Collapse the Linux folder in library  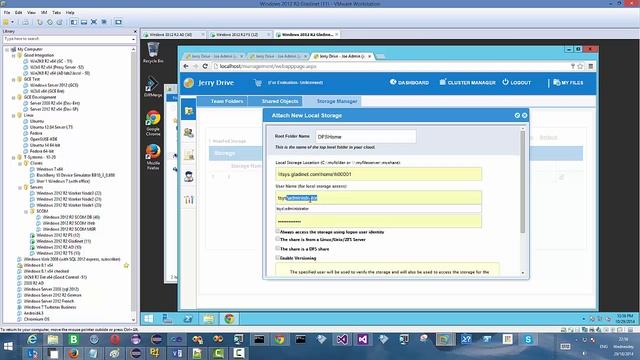[13, 116]
